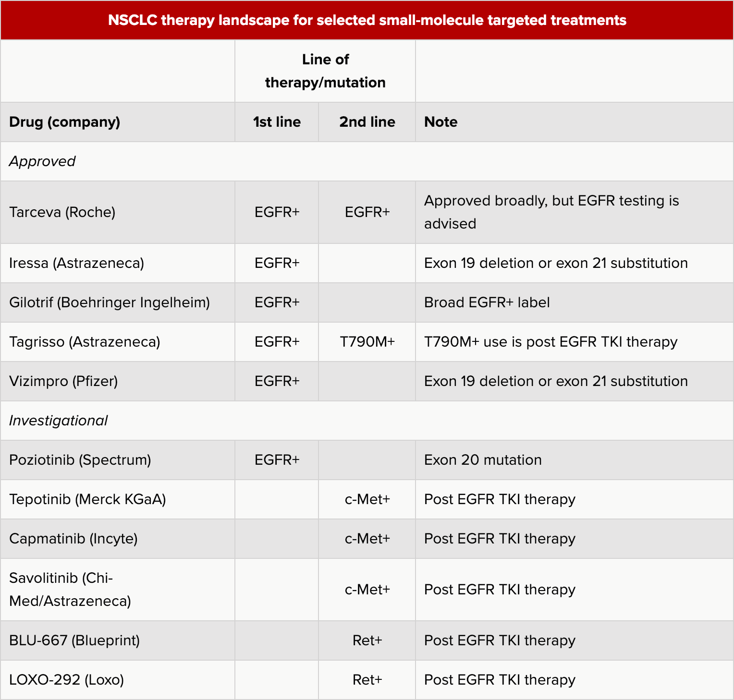Click the 'T790M+' 2nd line cell
Image resolution: width=734 pixels, height=700 pixels.
[367, 342]
